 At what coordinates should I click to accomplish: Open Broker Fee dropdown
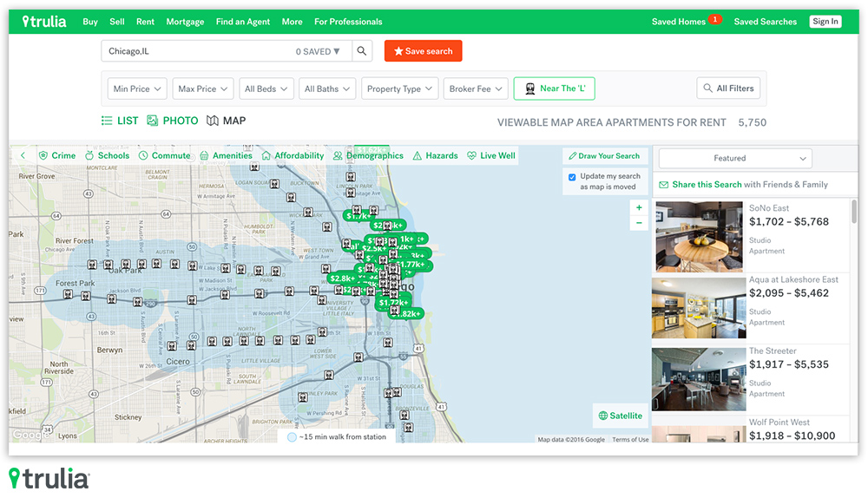[x=476, y=88]
